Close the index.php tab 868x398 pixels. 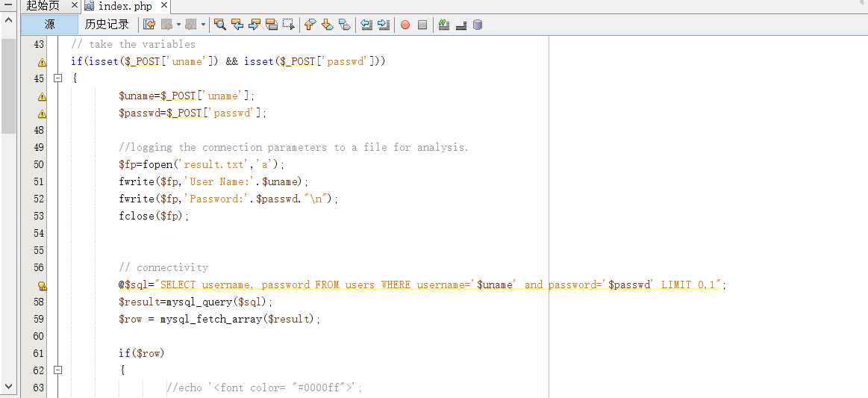click(163, 5)
